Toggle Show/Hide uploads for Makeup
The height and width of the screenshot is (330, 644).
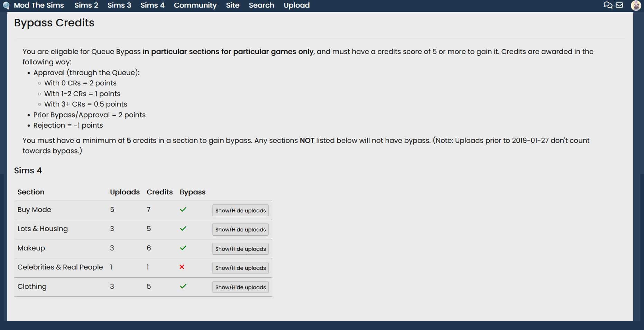point(240,249)
